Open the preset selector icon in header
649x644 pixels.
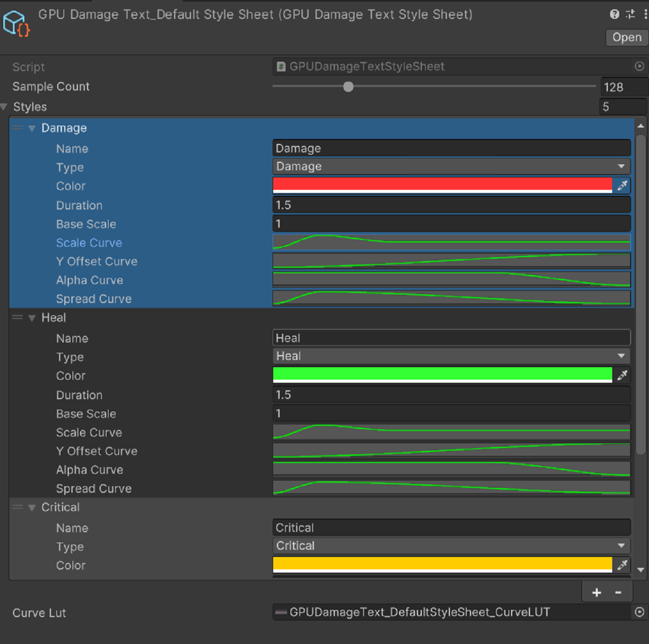[x=630, y=14]
